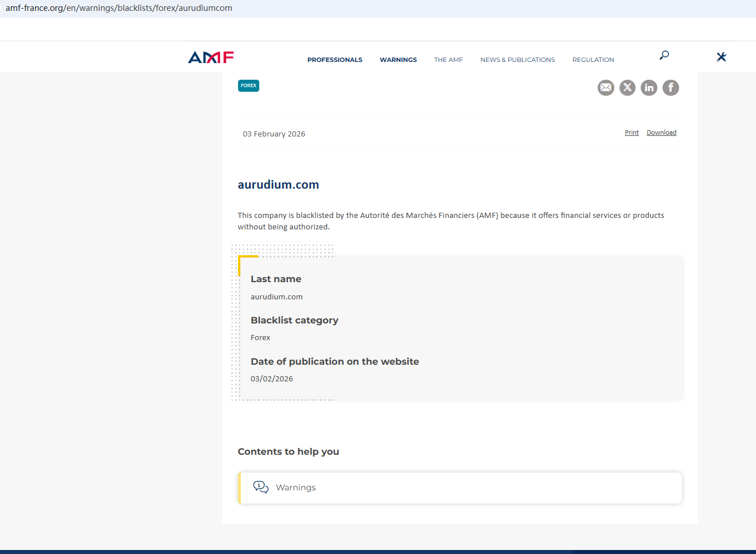Viewport: 756px width, 554px height.
Task: Click the Blacklist category label
Action: click(x=294, y=320)
